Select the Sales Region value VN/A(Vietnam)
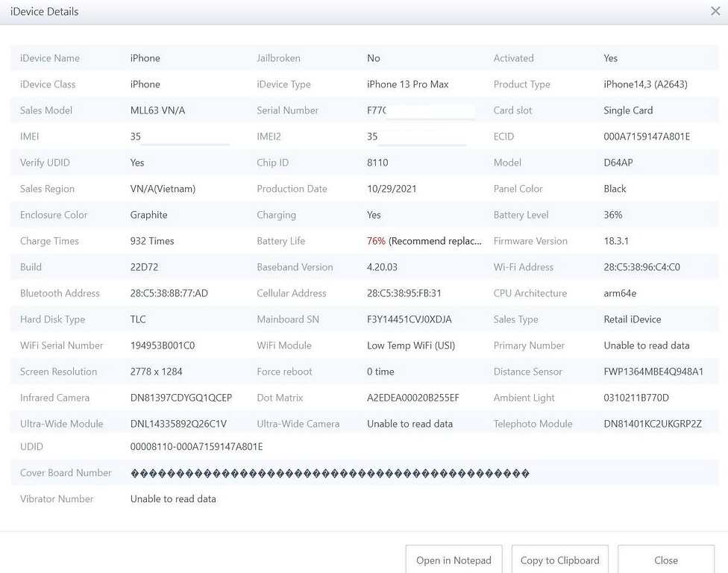728x573 pixels. [163, 189]
